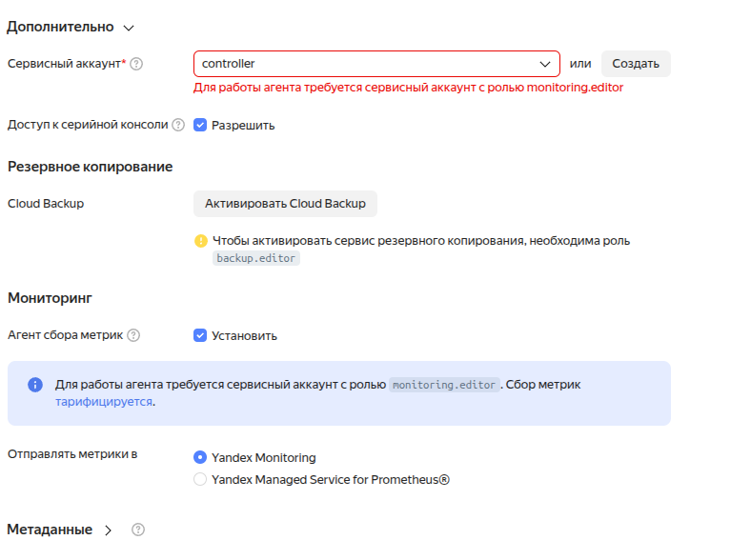Click help icon beside Доступ к серийной консоли

178,125
